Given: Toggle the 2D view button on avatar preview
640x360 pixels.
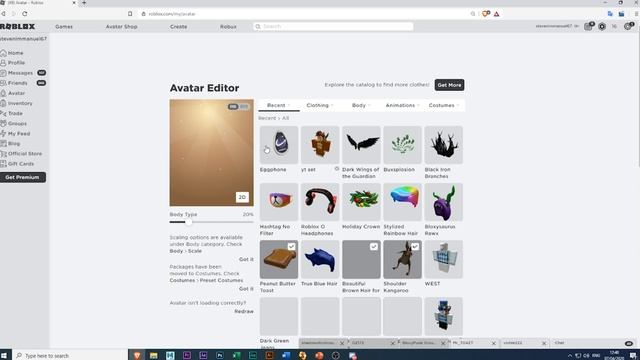Looking at the screenshot, I should [x=242, y=197].
